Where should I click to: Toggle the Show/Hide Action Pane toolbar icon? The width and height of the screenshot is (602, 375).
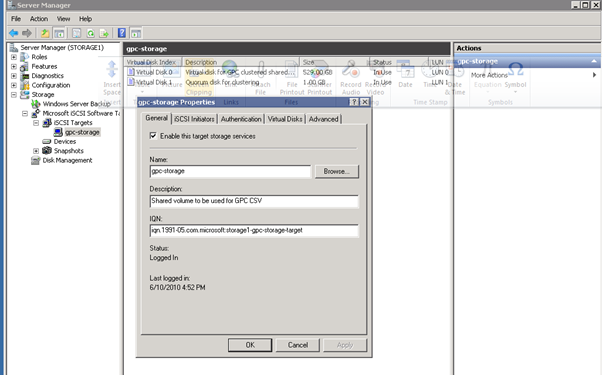[x=136, y=33]
